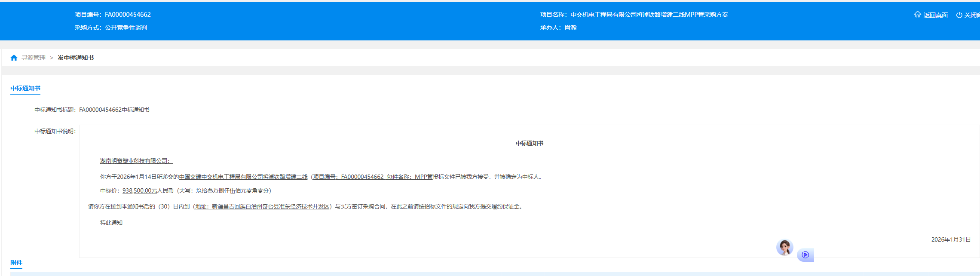Click the underlined address 新疆昌吉回族自治州 text
Viewport: 980px width, 276px height.
point(262,206)
